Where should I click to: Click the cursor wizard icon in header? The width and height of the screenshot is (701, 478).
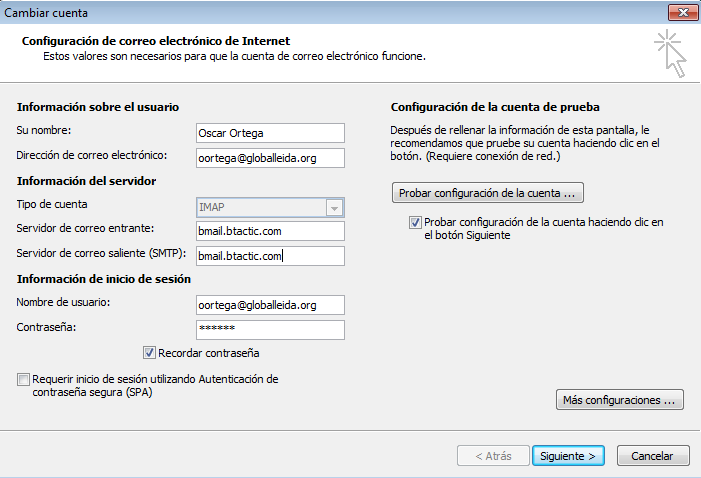coord(670,53)
